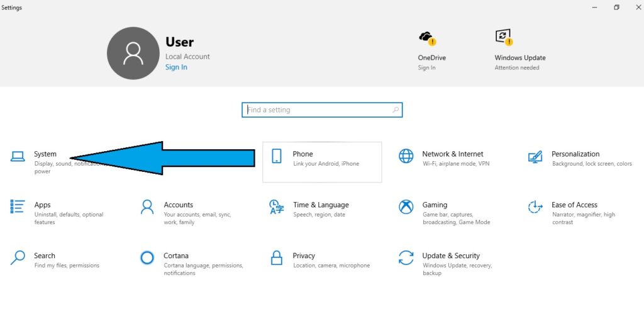Open the System laptop icon
This screenshot has height=323, width=644.
(x=18, y=156)
